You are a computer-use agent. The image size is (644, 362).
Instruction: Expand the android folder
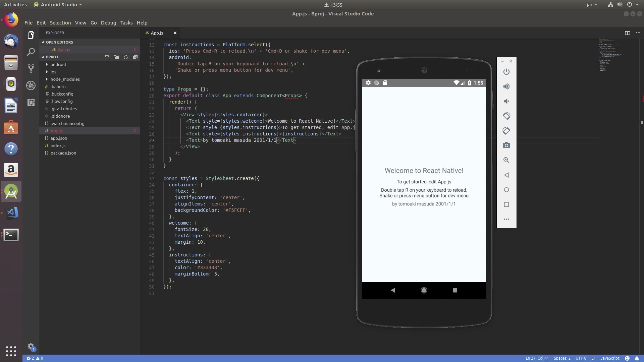pyautogui.click(x=58, y=64)
